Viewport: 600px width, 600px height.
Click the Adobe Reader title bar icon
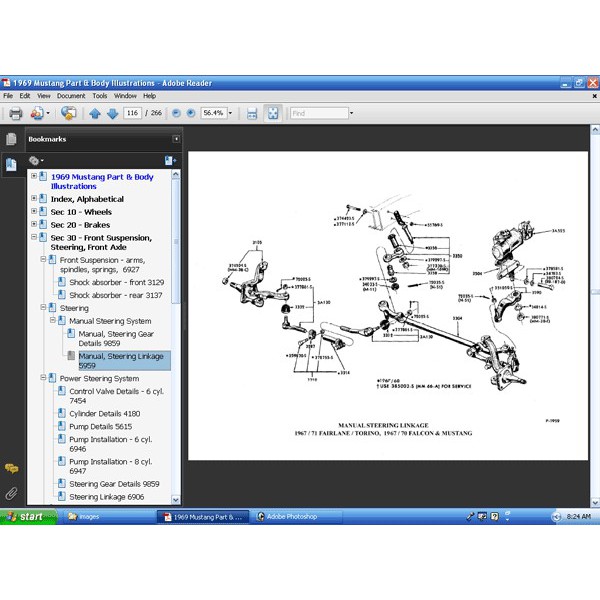tap(6, 83)
